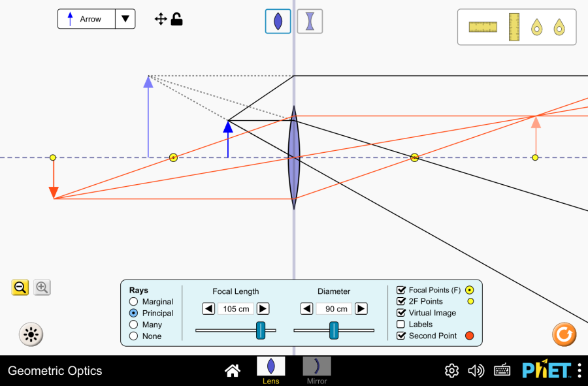Increase focal length with right arrow
Screen dimensions: 588x386
pyautogui.click(x=263, y=309)
